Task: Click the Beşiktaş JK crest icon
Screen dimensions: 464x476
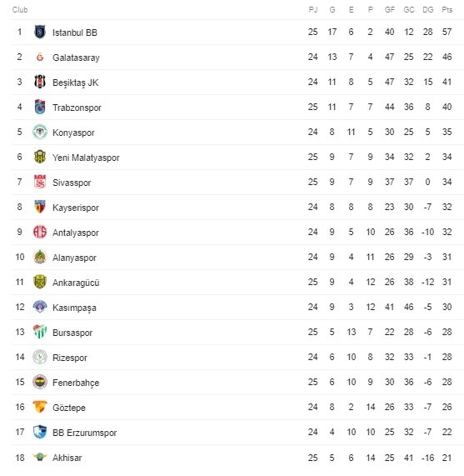Action: click(40, 82)
